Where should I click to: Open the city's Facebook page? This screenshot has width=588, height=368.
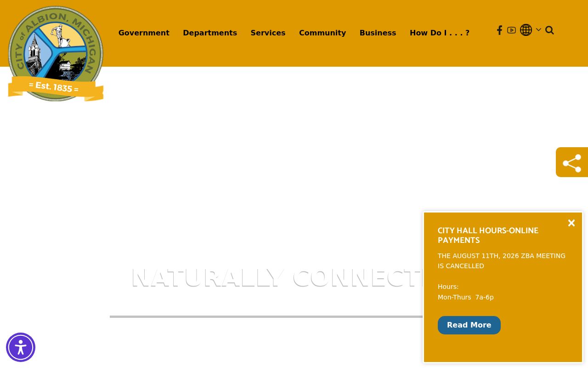[x=499, y=30]
